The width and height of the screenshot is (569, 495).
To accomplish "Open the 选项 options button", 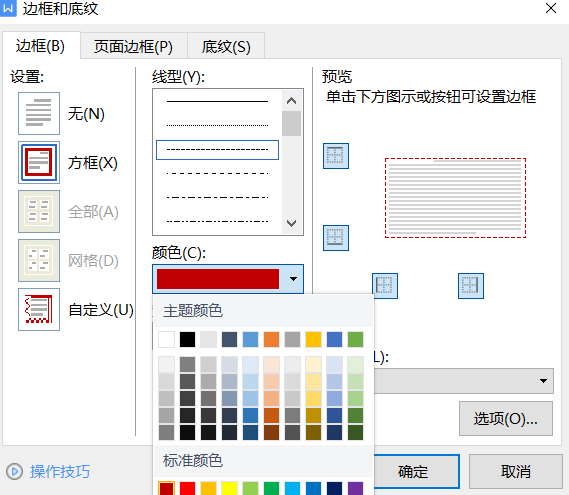I will coord(505,418).
